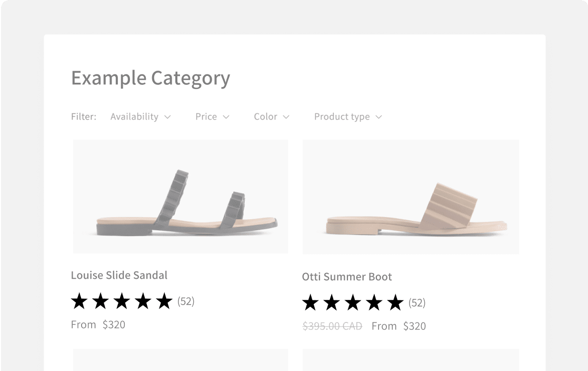Open the Otti Summer Boot product image
The image size is (588, 371).
pos(411,197)
